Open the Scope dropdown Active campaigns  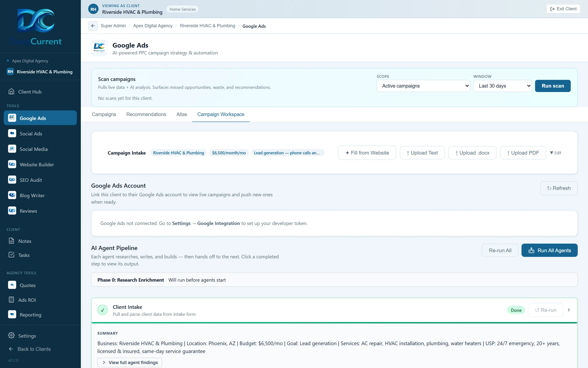tap(423, 86)
